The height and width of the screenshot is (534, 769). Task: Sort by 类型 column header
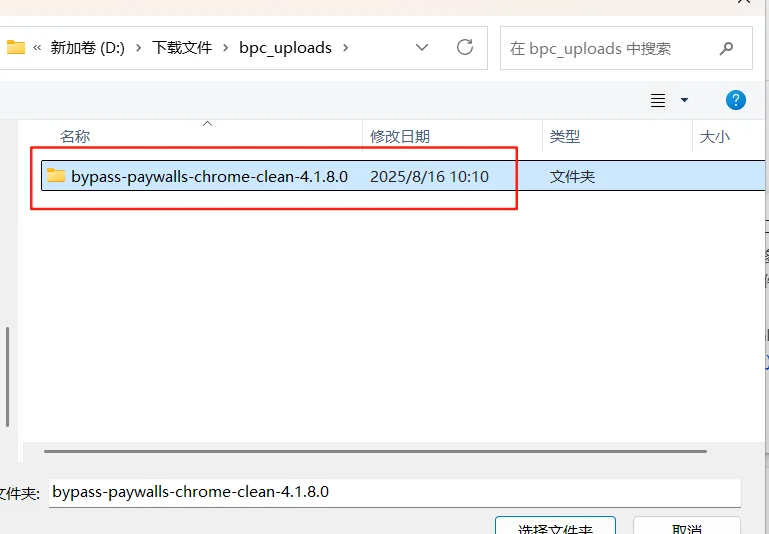coord(564,136)
